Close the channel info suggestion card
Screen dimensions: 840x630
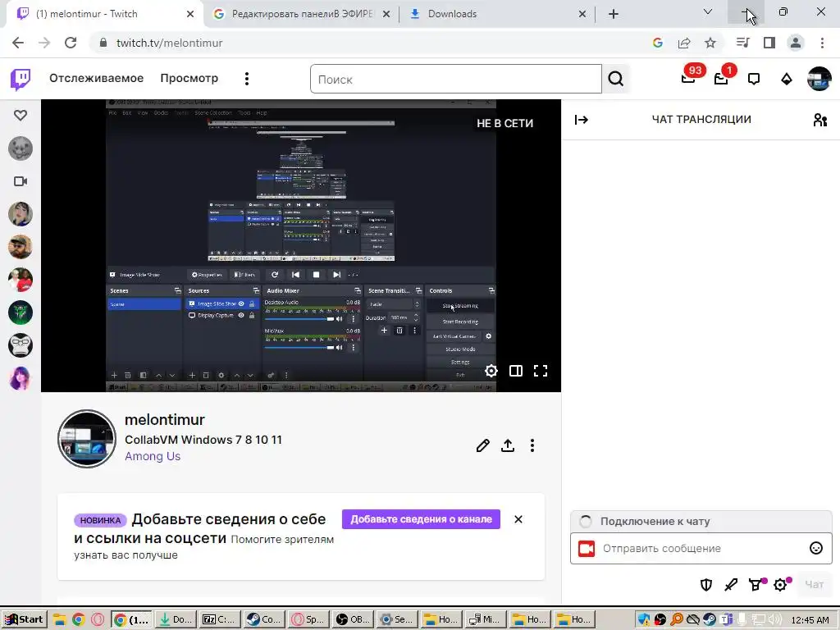click(518, 519)
